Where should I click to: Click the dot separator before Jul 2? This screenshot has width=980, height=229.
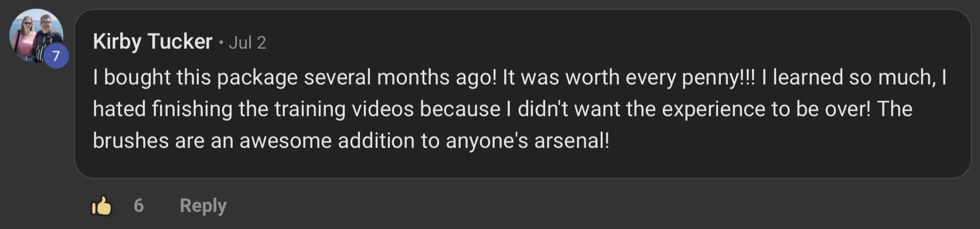pos(221,42)
